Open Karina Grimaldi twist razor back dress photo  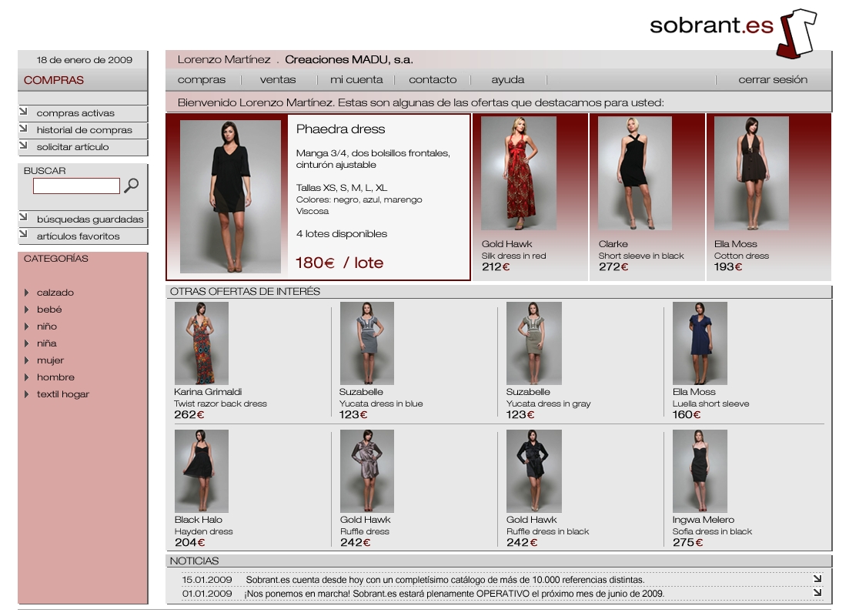(202, 343)
